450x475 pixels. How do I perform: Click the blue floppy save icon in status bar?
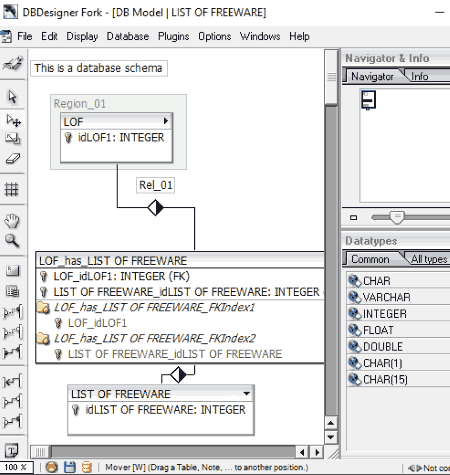70,467
